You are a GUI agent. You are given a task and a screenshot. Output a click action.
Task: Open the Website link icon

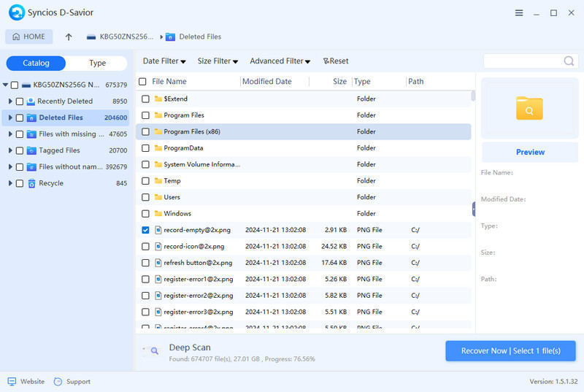[x=12, y=382]
